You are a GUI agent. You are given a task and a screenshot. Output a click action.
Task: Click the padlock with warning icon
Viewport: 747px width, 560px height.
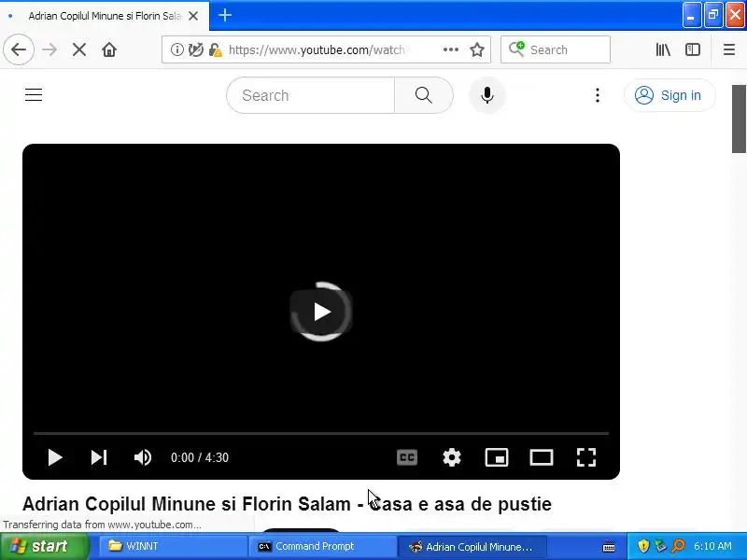point(216,49)
